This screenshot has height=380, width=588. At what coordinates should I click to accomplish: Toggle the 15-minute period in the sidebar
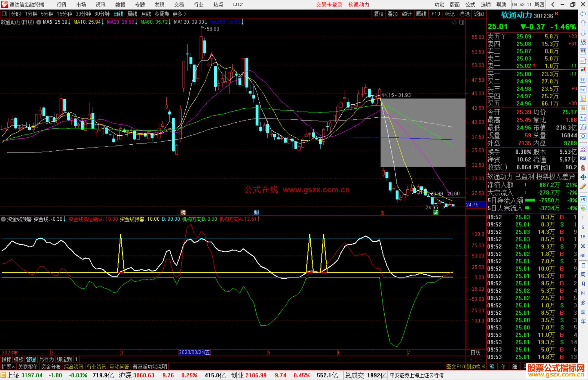point(583,237)
